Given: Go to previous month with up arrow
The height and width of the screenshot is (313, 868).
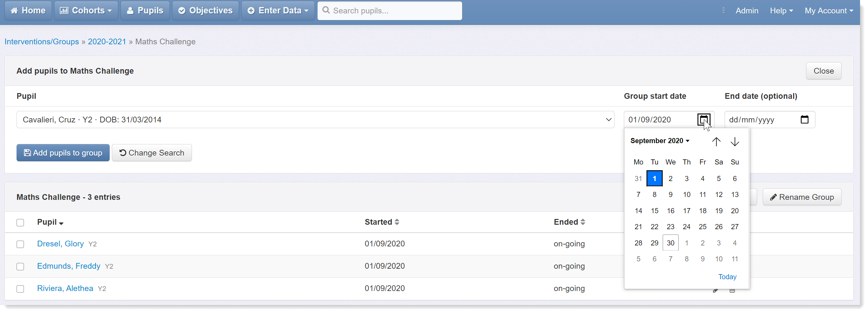Looking at the screenshot, I should 716,142.
